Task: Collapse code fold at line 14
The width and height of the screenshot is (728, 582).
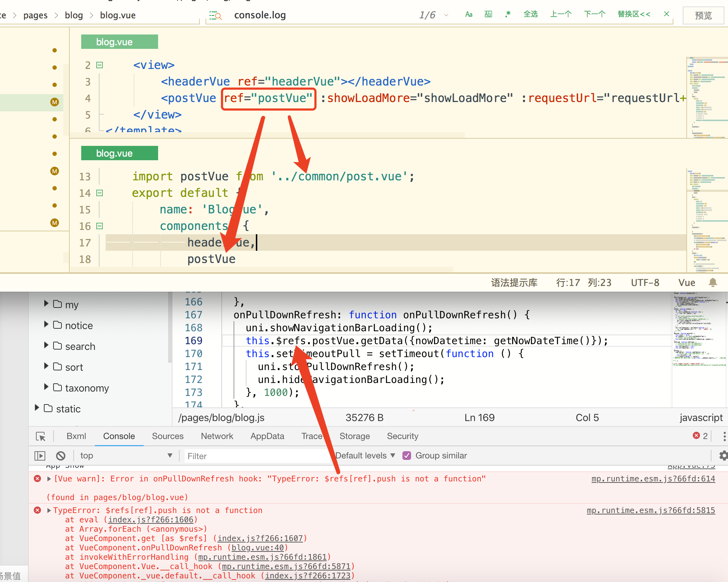Action: point(100,193)
